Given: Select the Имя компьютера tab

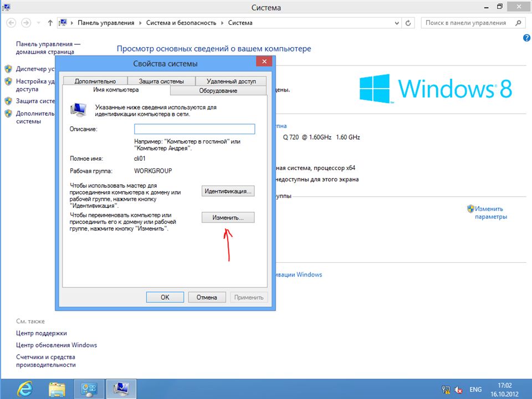Looking at the screenshot, I should tap(116, 90).
